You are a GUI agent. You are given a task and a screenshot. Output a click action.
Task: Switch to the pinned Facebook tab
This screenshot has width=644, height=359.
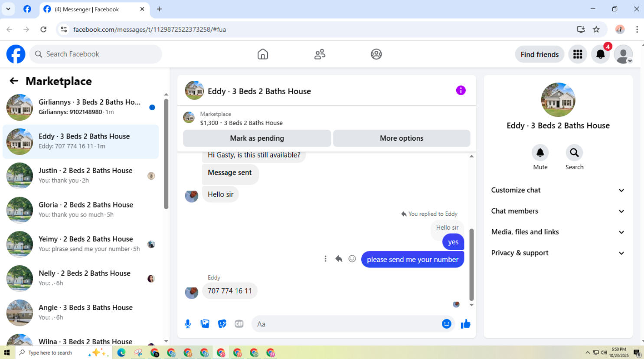pyautogui.click(x=27, y=9)
